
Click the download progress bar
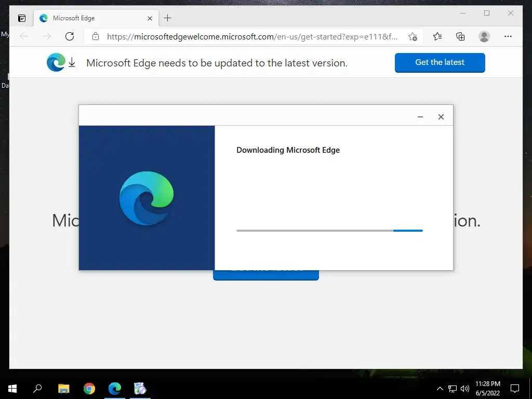point(329,231)
